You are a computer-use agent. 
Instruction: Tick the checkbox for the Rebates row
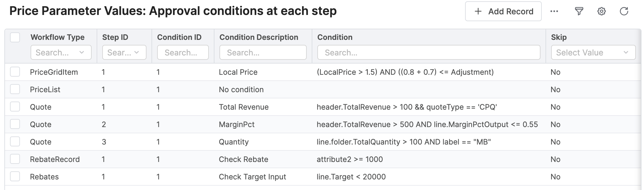[x=15, y=177]
